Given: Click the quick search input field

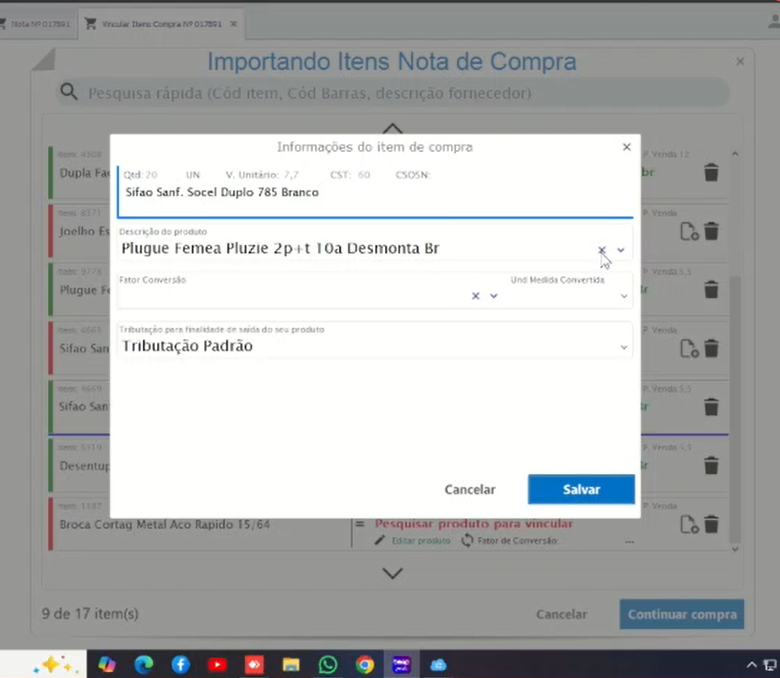Looking at the screenshot, I should click(x=400, y=93).
